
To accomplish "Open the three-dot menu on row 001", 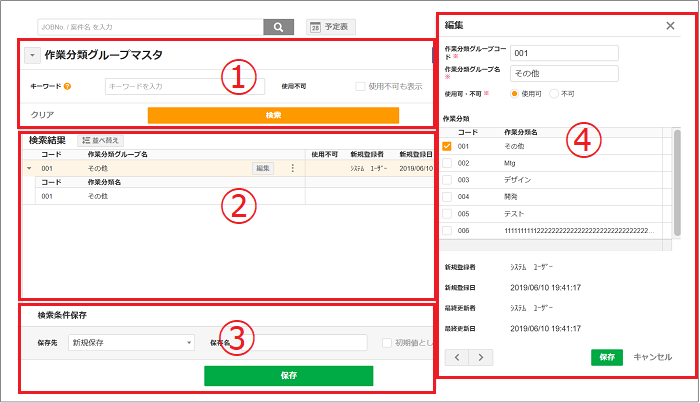I will coord(292,168).
